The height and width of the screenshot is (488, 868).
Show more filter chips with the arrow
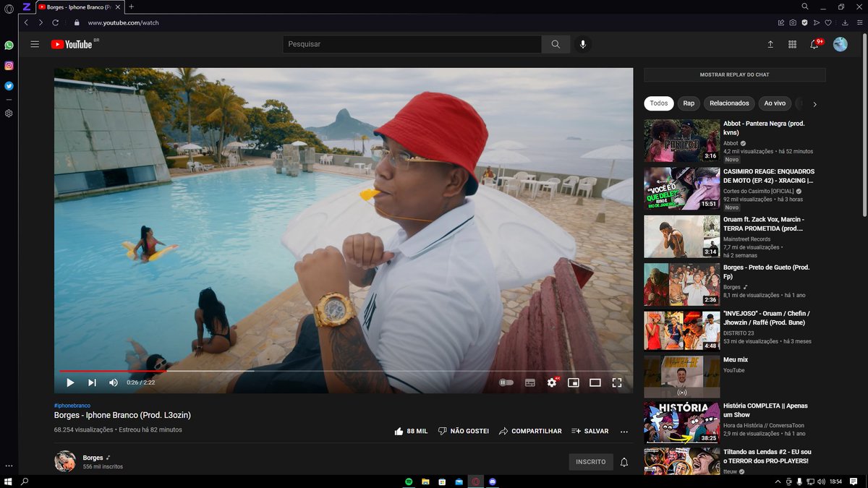[x=815, y=104]
